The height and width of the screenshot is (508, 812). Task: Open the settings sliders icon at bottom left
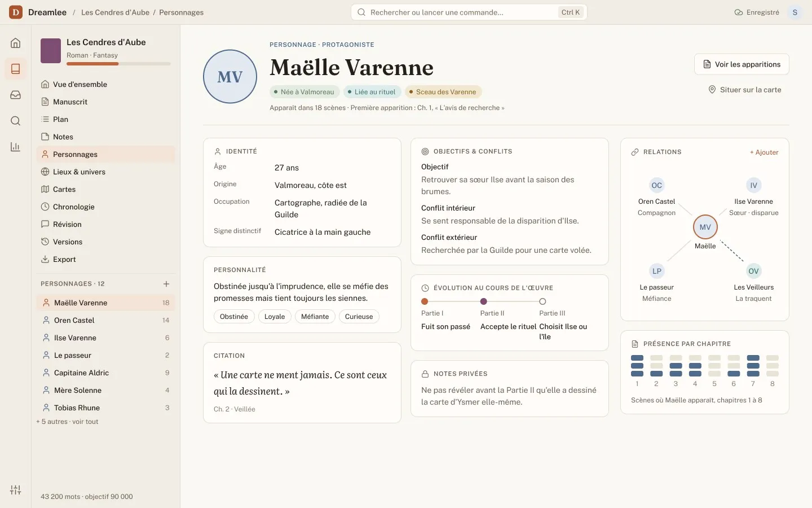tap(16, 490)
